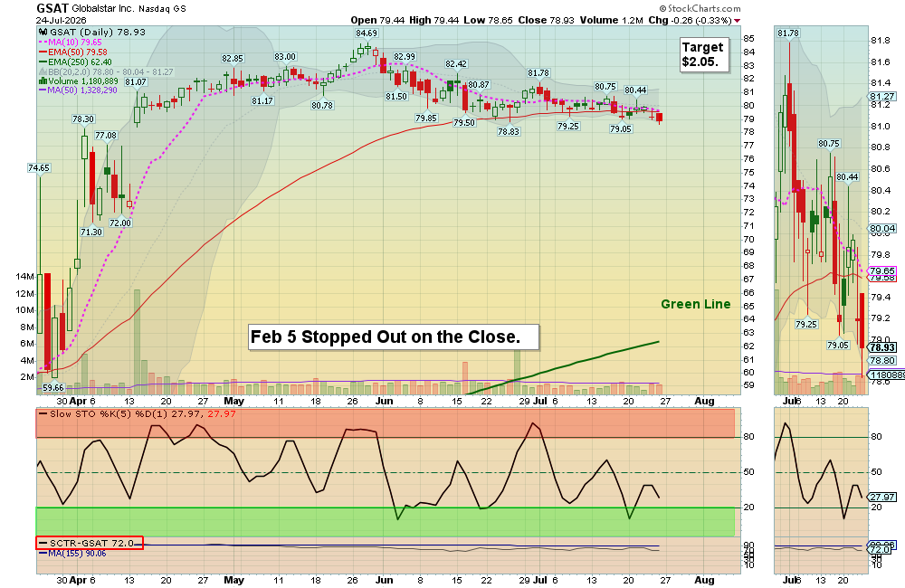The height and width of the screenshot is (588, 905).
Task: Click the EMA(250) 62.40 legend entry
Action: point(76,62)
